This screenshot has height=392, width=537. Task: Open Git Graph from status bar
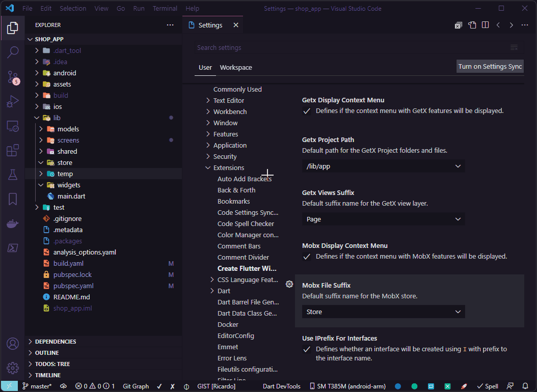point(136,386)
